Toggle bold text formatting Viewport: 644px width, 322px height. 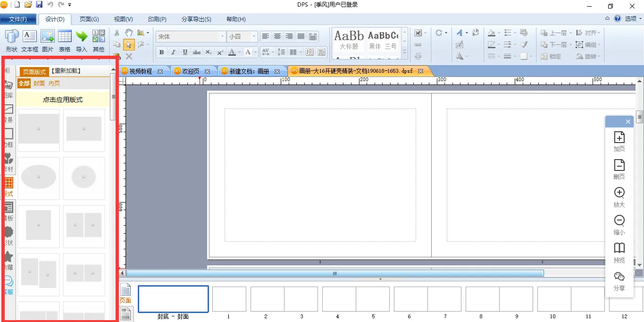(x=161, y=52)
